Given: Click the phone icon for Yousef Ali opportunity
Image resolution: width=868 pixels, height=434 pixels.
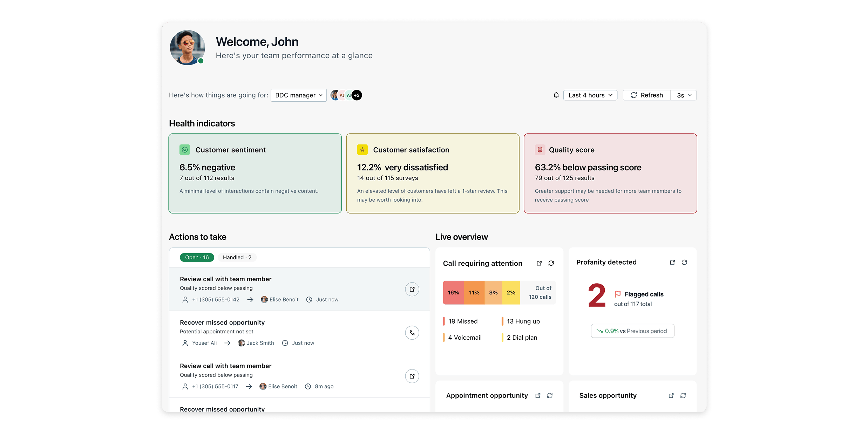Looking at the screenshot, I should (412, 333).
